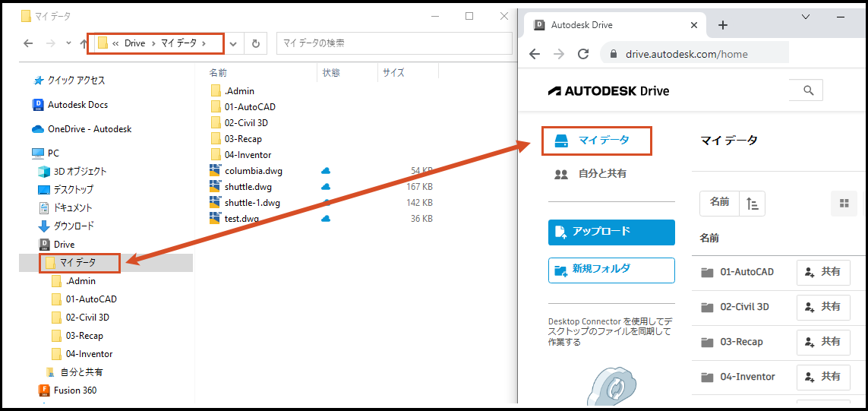868x411 pixels.
Task: Click the Autodesk Drive search magnifier button
Action: [x=808, y=90]
